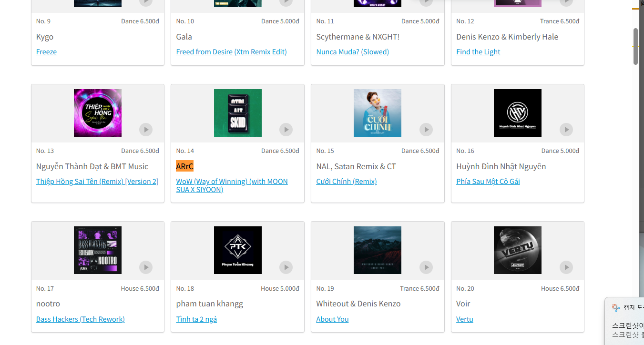Play preview of Phía Sau Một Cô Gái

(x=566, y=129)
